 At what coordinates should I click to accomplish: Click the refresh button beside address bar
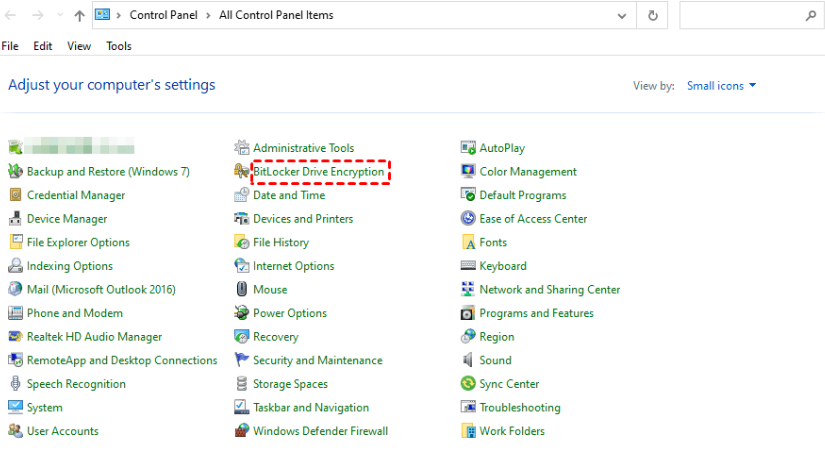point(653,16)
